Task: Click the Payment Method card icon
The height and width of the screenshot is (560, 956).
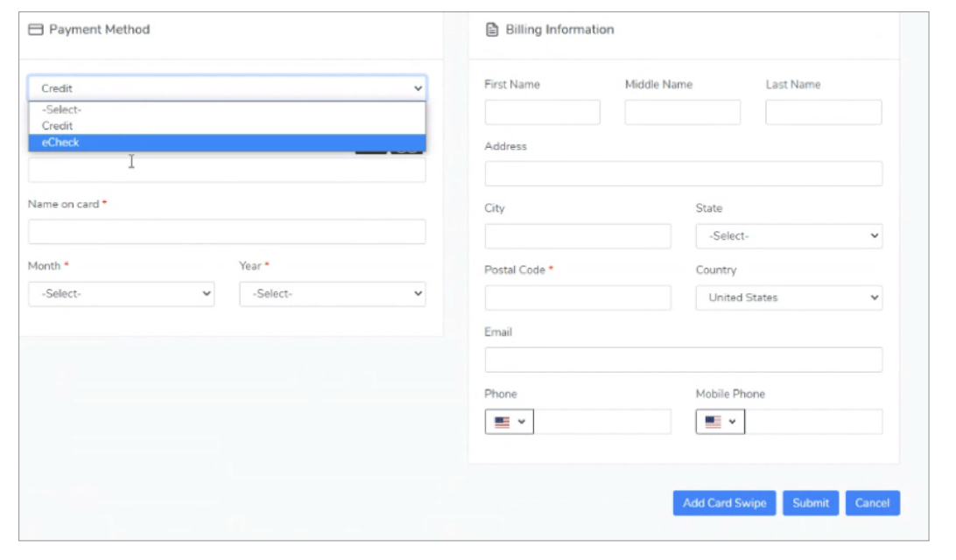Action: (x=36, y=30)
